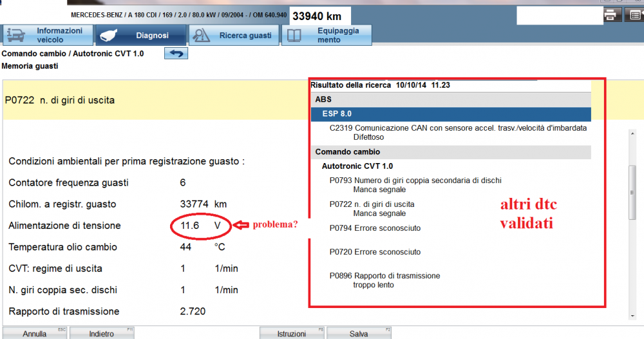Click the vertical scrollbar thumb
Screen dimensions: 644x339
632,192
